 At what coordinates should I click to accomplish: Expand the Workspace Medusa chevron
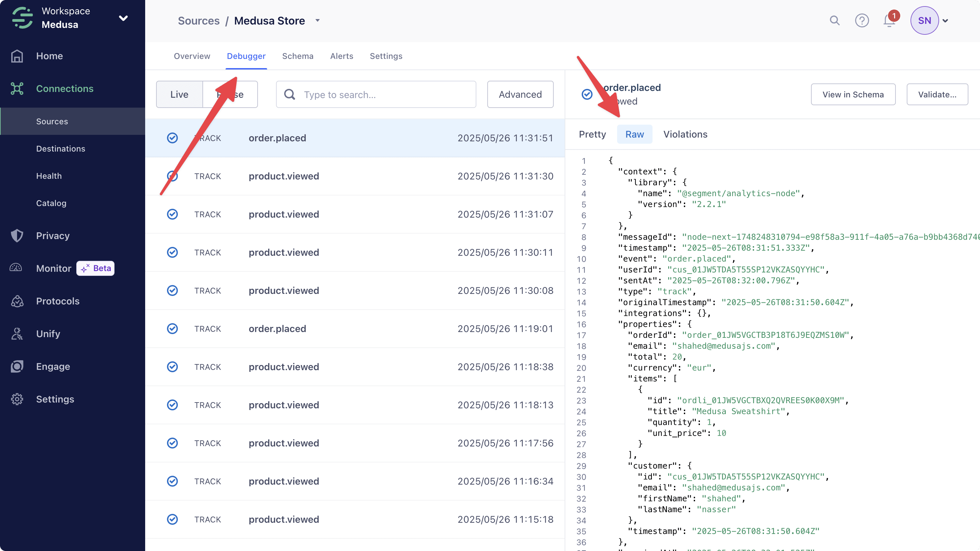point(123,17)
